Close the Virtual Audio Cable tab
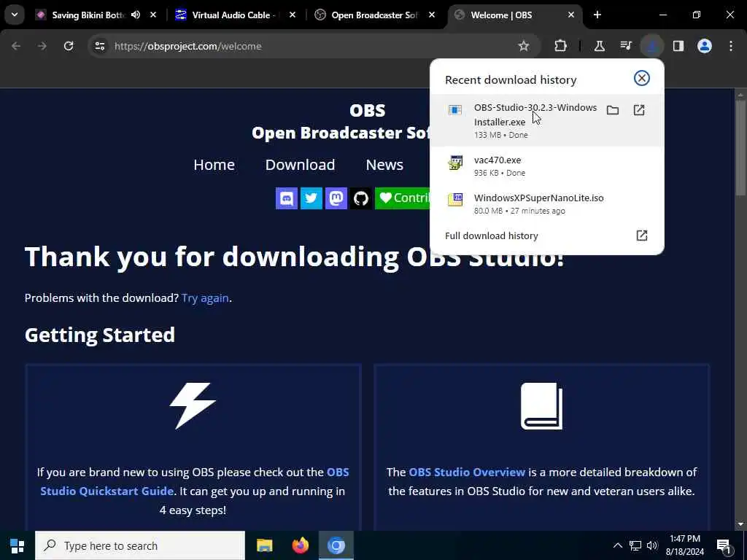The image size is (747, 560). (x=292, y=15)
